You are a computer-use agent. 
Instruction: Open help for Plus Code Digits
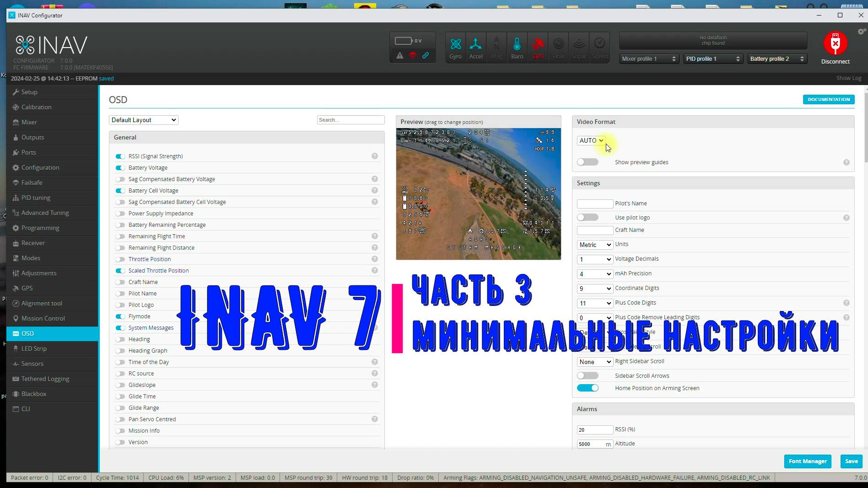[x=846, y=303]
